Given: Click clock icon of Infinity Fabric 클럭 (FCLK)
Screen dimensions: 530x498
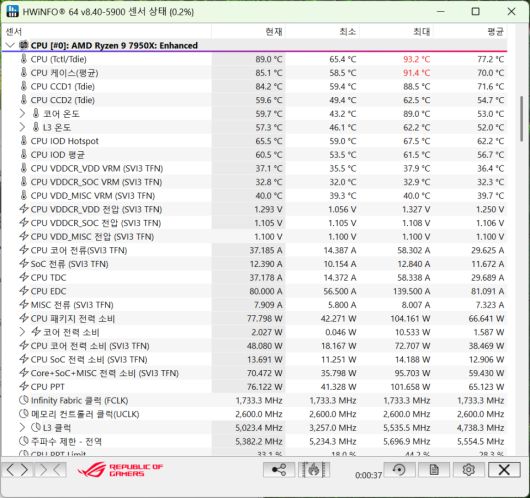Looking at the screenshot, I should click(23, 400).
